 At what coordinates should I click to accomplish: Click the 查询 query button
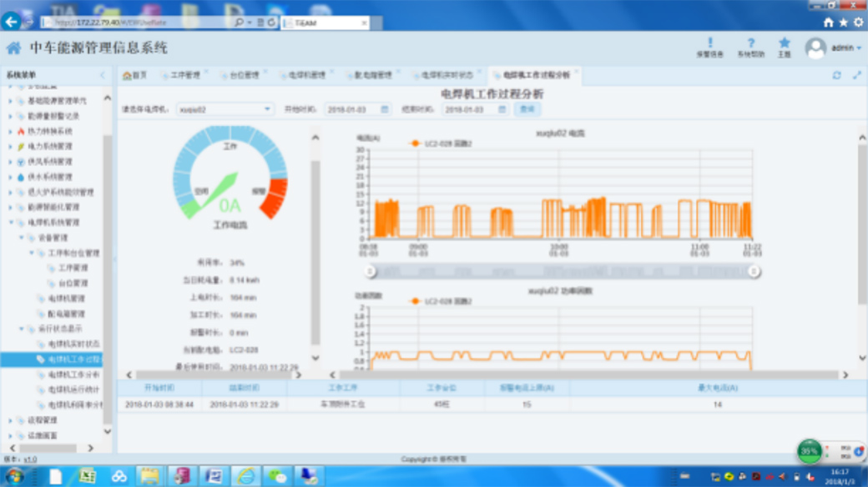click(x=527, y=109)
